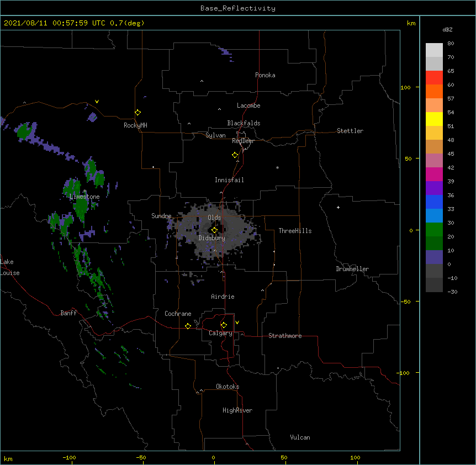Pick the bright yellow swatch in the legend
The width and height of the screenshot is (476, 465).
click(x=434, y=119)
